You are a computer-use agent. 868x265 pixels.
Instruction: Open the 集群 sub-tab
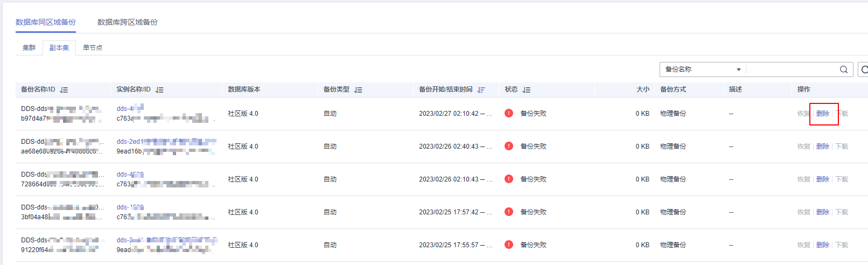coord(29,48)
